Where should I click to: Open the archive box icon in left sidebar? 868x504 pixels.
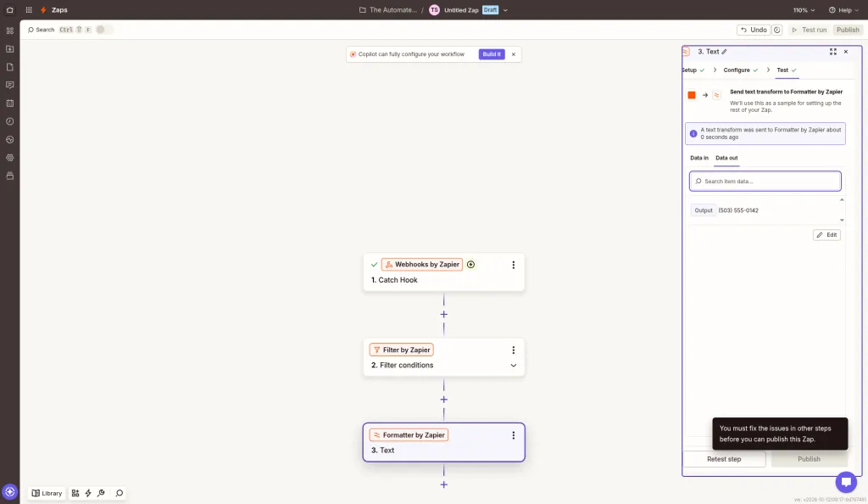[9, 176]
